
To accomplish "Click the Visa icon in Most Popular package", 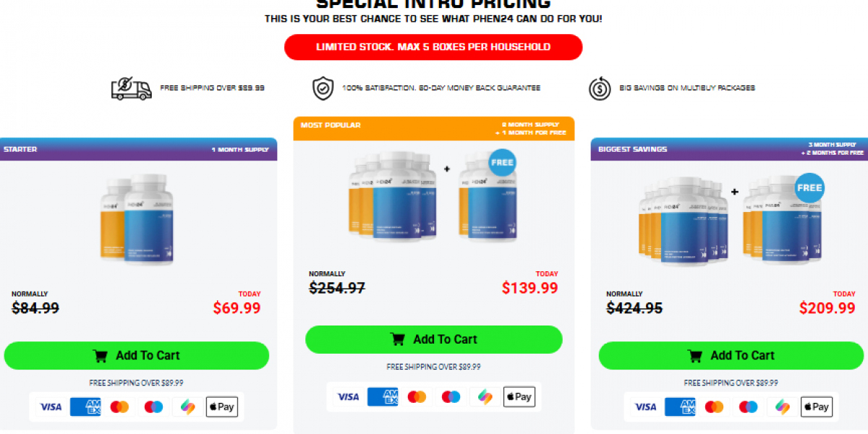I will coord(348,396).
